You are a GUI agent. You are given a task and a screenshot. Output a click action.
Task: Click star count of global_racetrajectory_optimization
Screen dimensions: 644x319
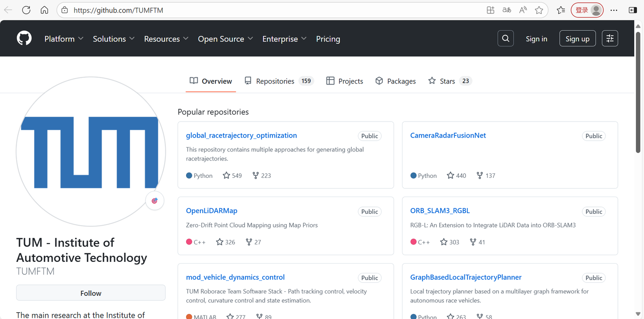[233, 176]
